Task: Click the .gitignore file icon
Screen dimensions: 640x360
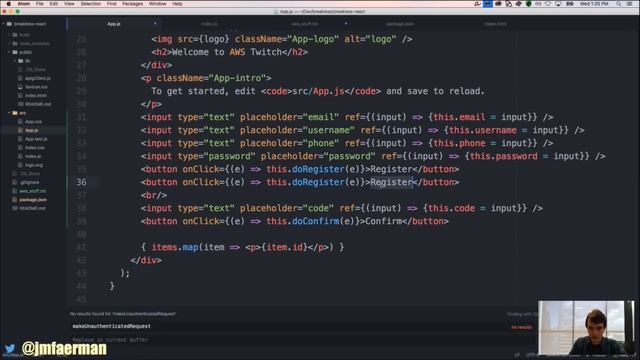Action: click(15, 182)
